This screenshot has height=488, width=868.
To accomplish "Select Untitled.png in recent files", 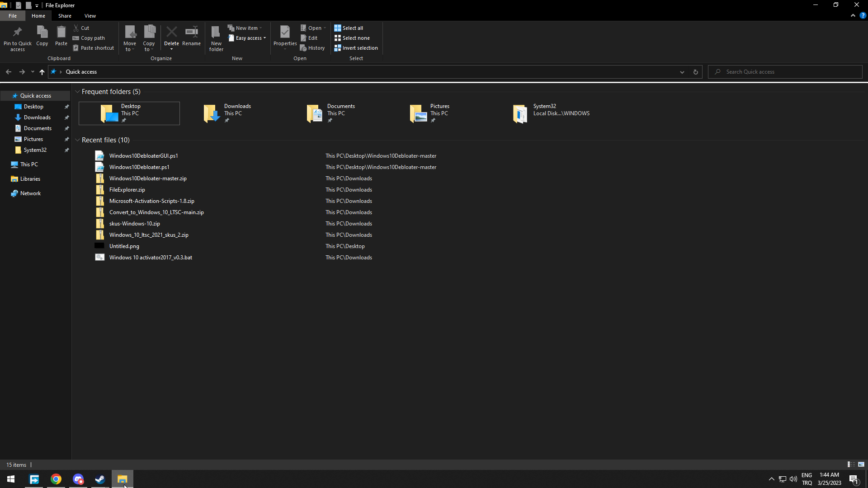I will (x=124, y=246).
